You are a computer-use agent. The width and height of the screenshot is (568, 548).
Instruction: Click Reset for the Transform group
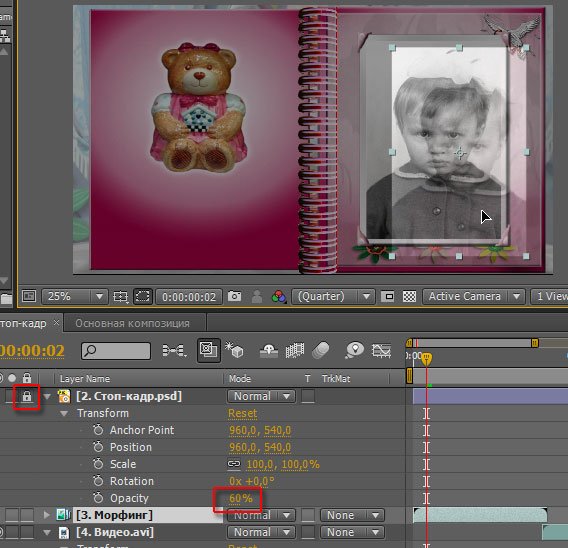pyautogui.click(x=242, y=413)
